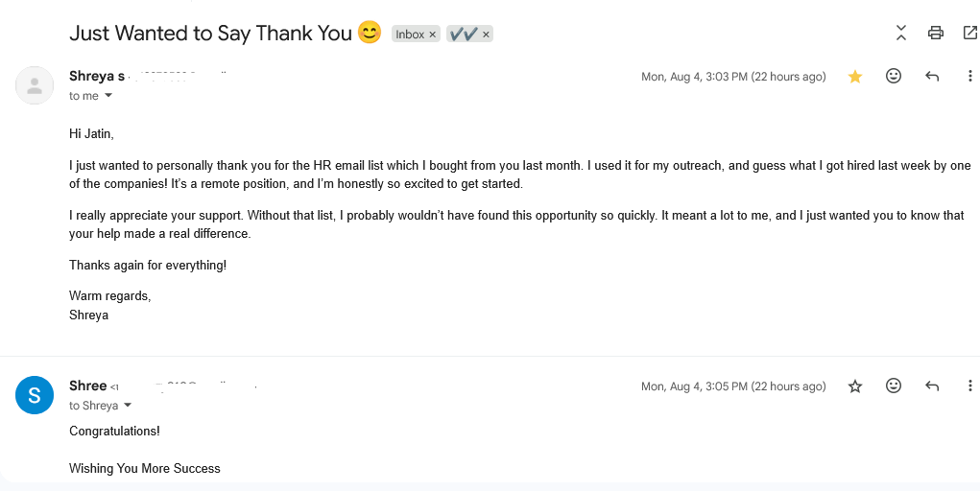This screenshot has height=491, width=980.
Task: Collapse all messages in thread
Action: pos(900,33)
